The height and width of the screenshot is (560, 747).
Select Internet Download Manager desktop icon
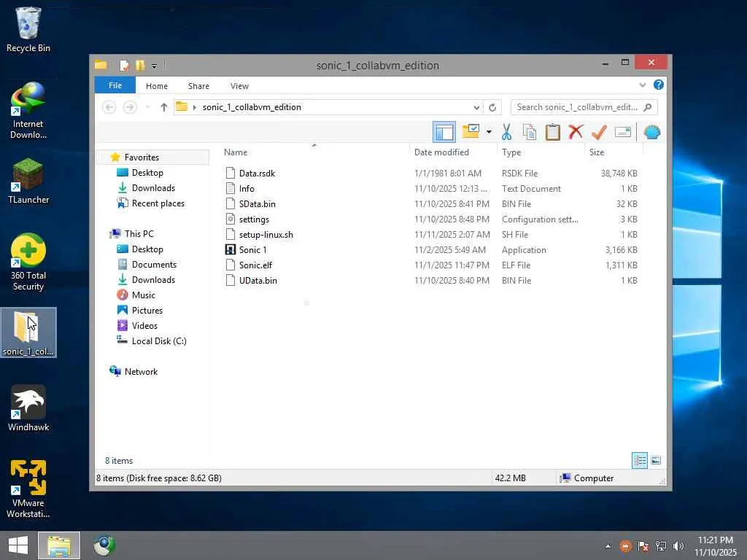28,111
